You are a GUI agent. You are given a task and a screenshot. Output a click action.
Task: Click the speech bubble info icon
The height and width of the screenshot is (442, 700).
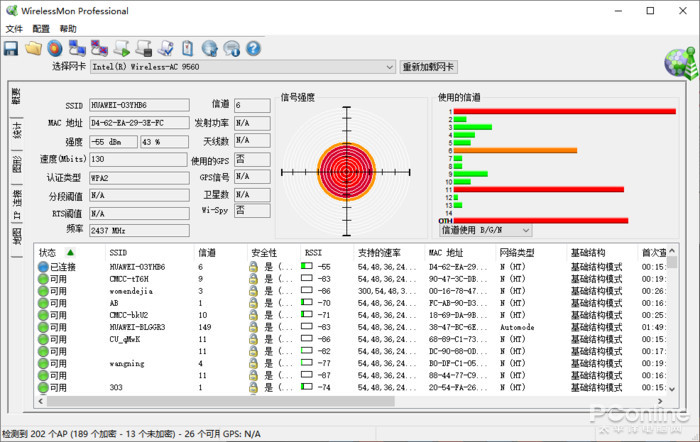point(232,48)
